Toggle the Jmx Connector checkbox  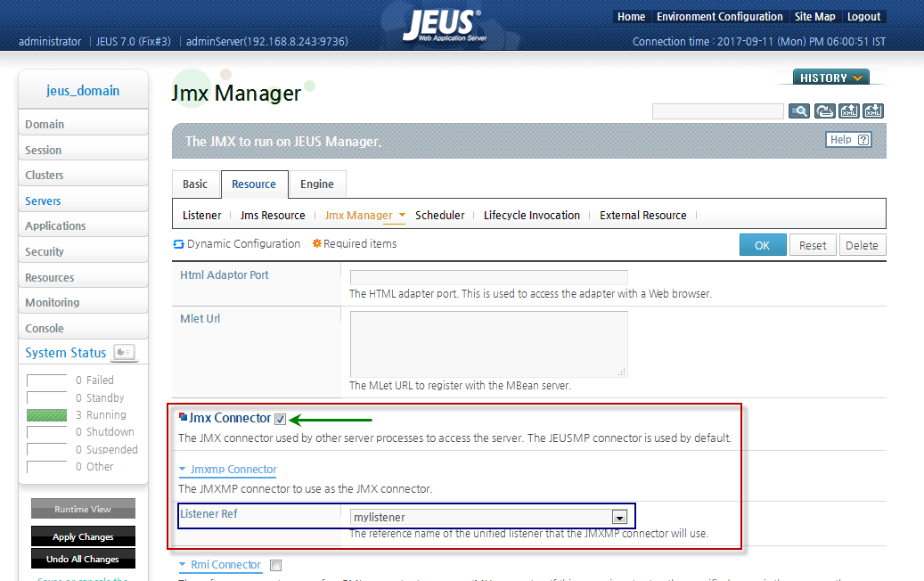(x=280, y=419)
